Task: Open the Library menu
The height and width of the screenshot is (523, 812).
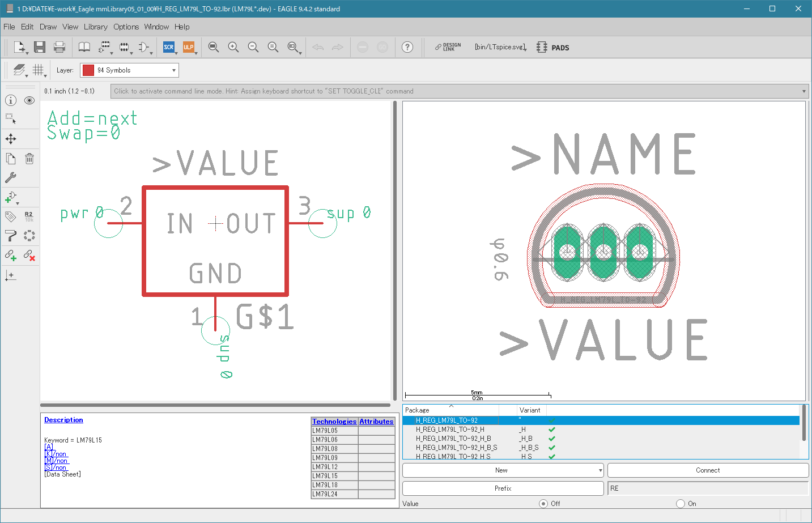Action: pyautogui.click(x=95, y=27)
